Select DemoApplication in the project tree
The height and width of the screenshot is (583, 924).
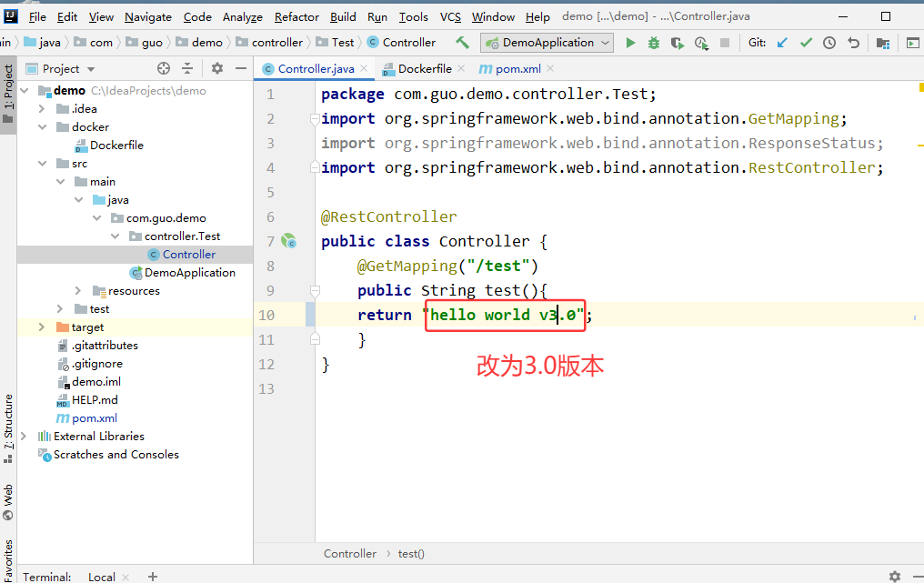(190, 272)
